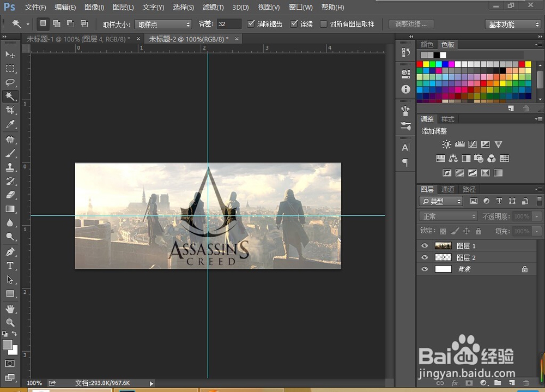Screen dimensions: 545x392
Task: Toggle Quick Mask mode icon
Action: [10, 364]
